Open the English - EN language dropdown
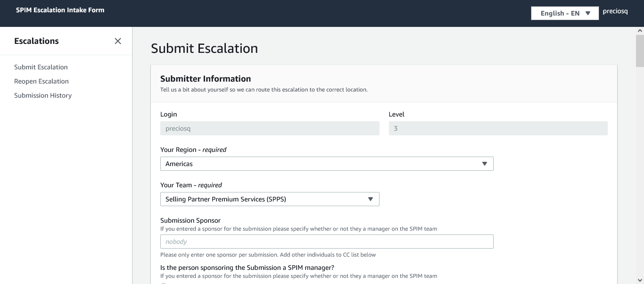 [x=565, y=13]
